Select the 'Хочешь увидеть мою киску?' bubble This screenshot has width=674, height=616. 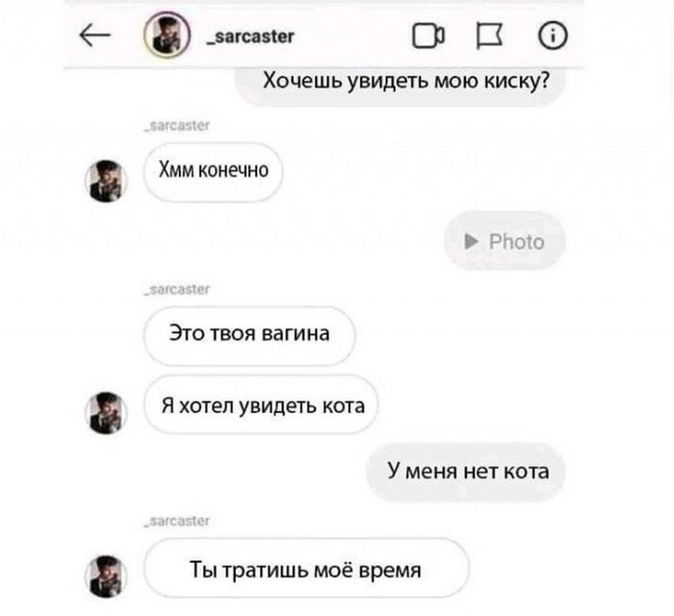(x=400, y=85)
